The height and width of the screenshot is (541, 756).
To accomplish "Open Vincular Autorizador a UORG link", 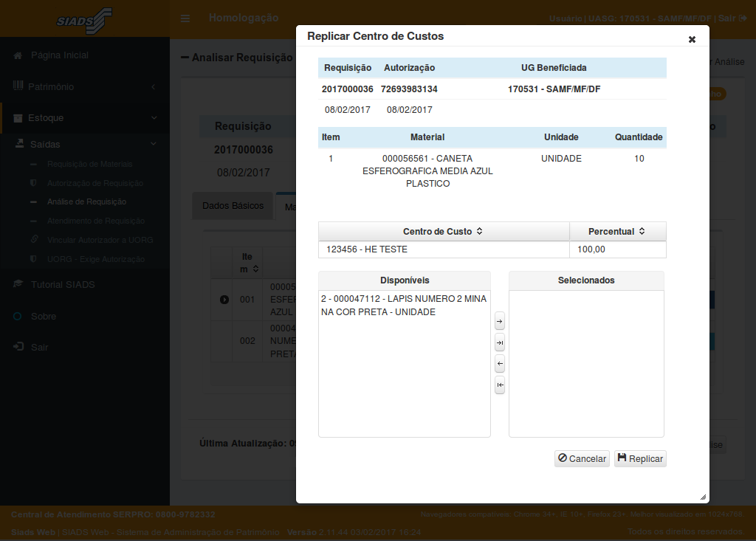I will pyautogui.click(x=100, y=240).
